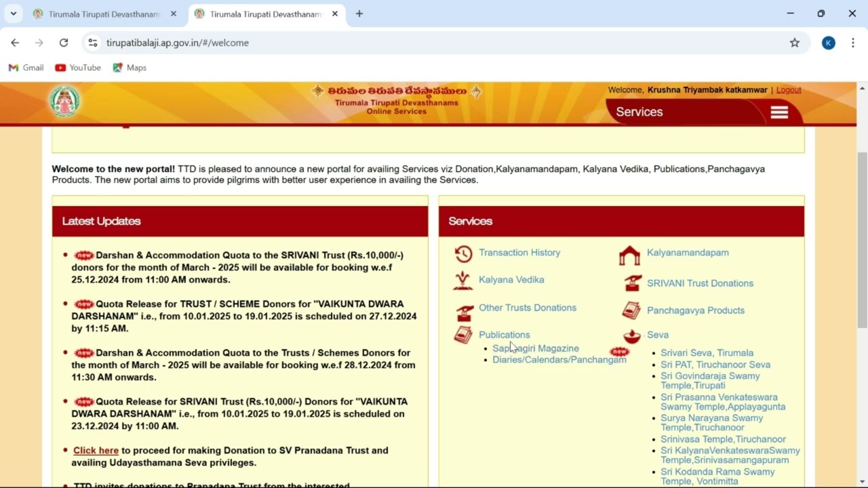868x488 pixels.
Task: Click the SRIVANI Trust March-2025 quota update
Action: pos(237,268)
